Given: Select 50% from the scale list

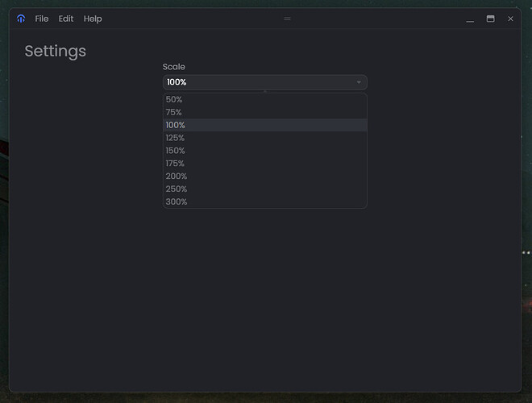Looking at the screenshot, I should tap(174, 99).
